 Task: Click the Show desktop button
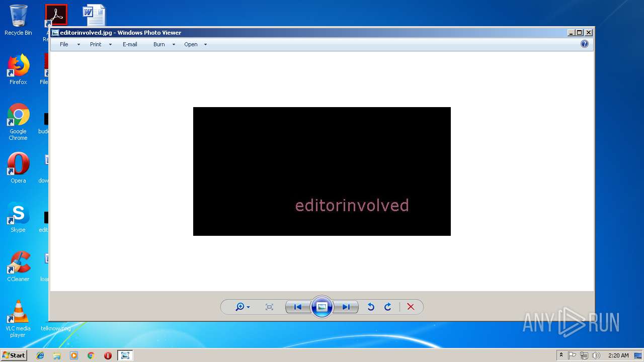[x=639, y=355]
